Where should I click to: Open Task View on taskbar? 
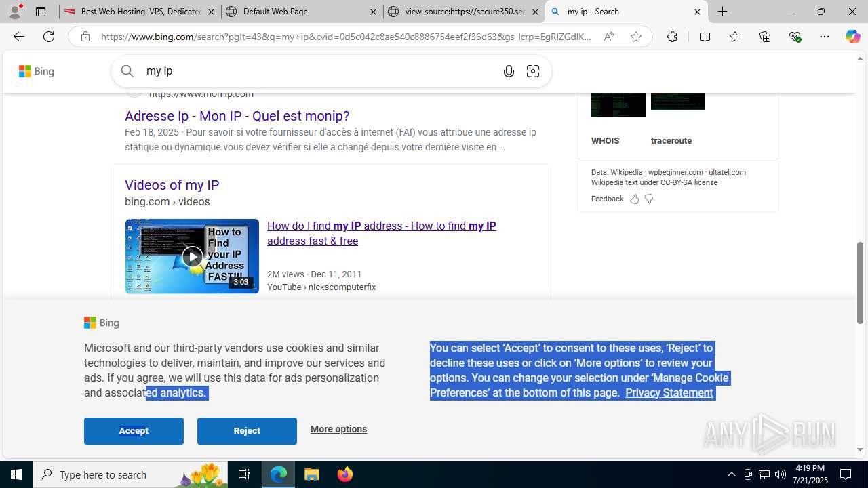point(244,474)
